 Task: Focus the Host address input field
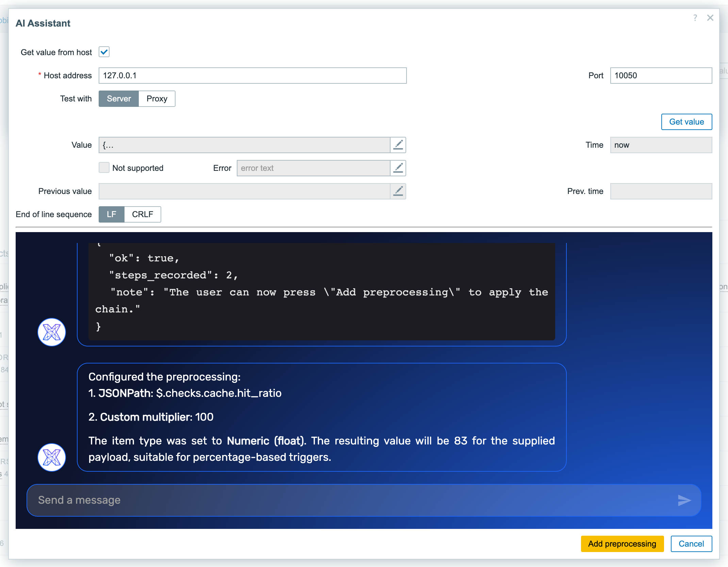point(253,76)
